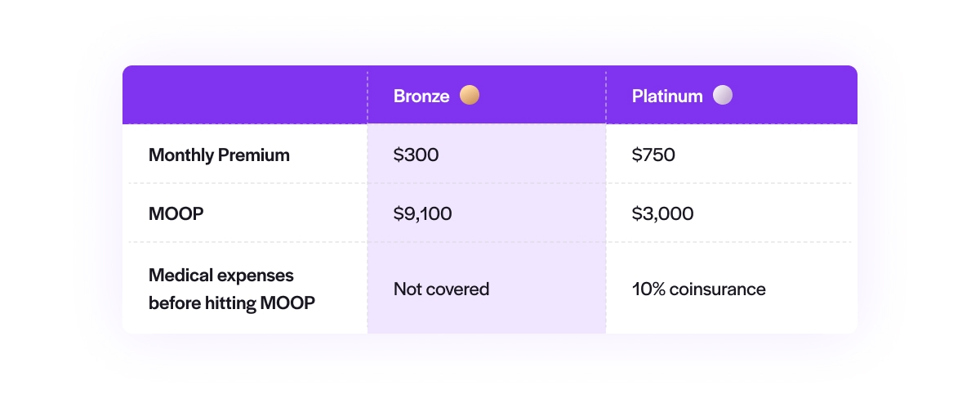Click the $750 Platinum premium cell
The image size is (980, 399).
click(x=653, y=155)
